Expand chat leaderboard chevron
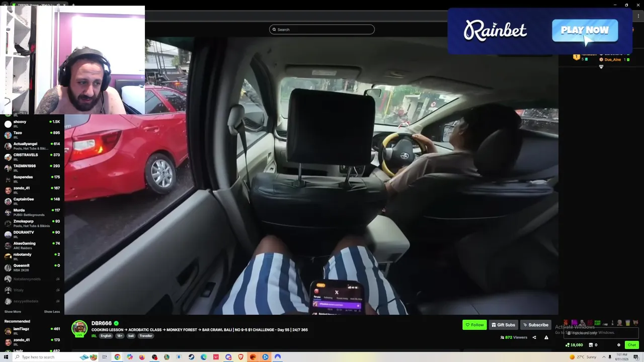644x362 pixels. (601, 67)
